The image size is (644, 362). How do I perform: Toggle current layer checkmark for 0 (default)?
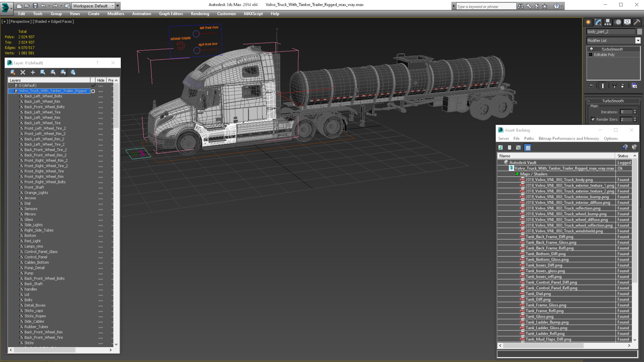point(93,85)
